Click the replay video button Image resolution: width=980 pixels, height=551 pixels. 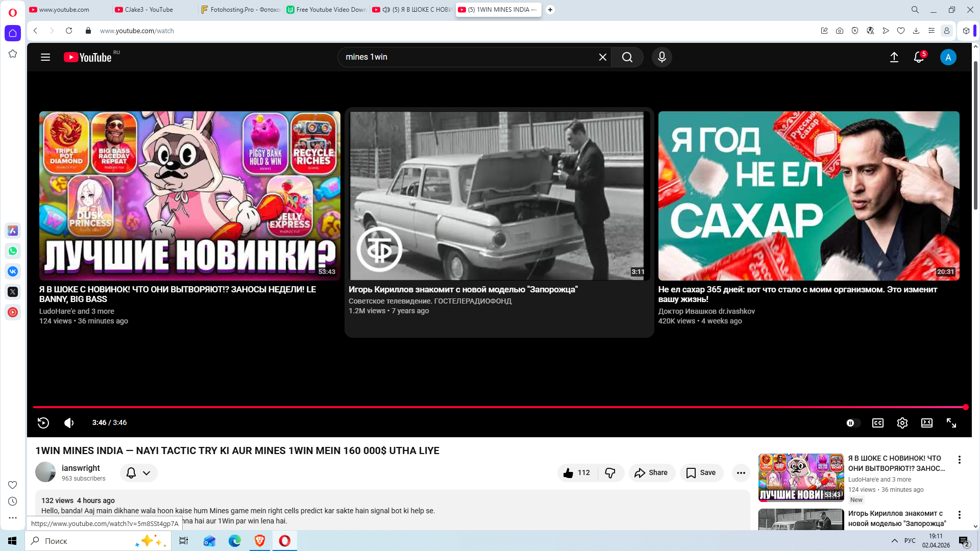(43, 423)
